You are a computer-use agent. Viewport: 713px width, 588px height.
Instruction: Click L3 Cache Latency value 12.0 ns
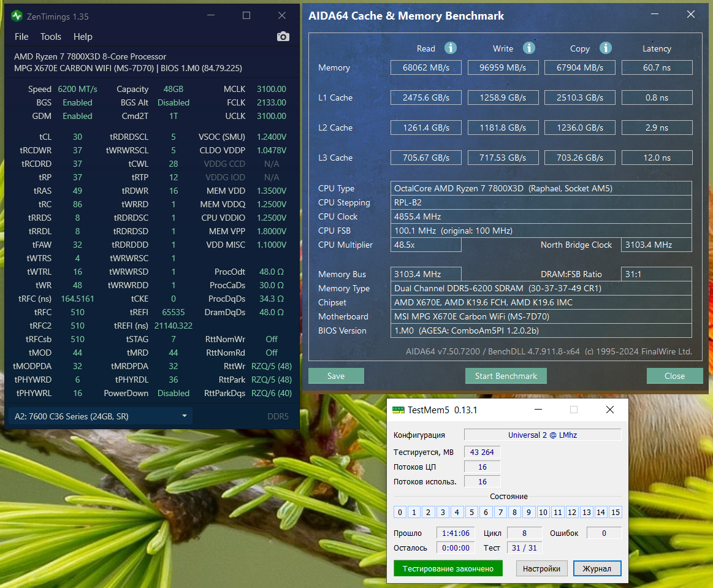[657, 158]
